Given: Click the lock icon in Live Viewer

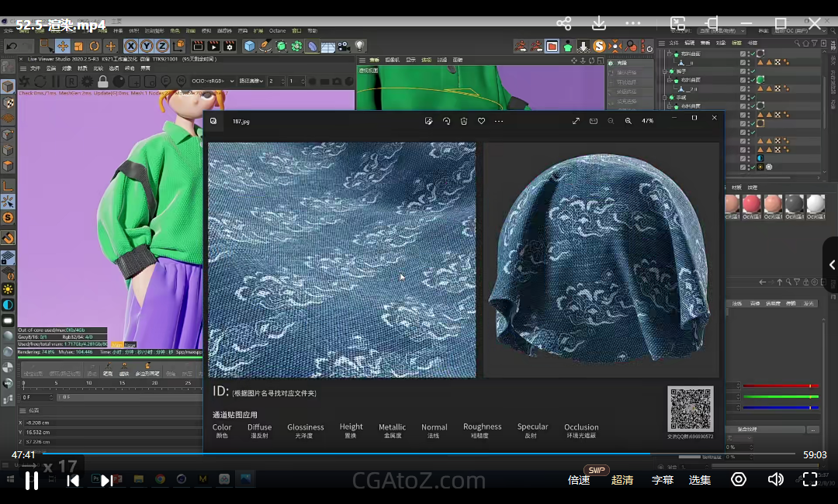Looking at the screenshot, I should click(x=102, y=81).
